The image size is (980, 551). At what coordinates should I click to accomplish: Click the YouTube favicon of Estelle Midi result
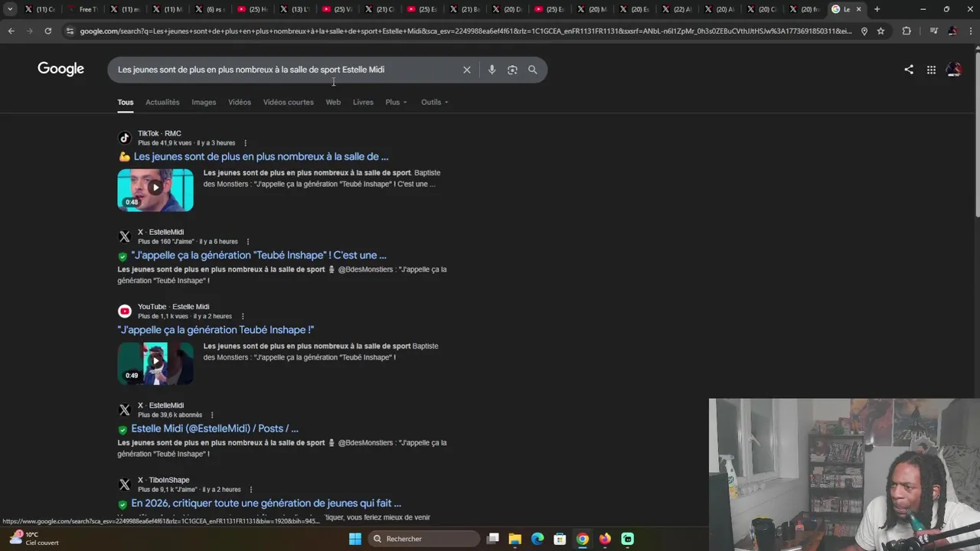click(x=125, y=311)
